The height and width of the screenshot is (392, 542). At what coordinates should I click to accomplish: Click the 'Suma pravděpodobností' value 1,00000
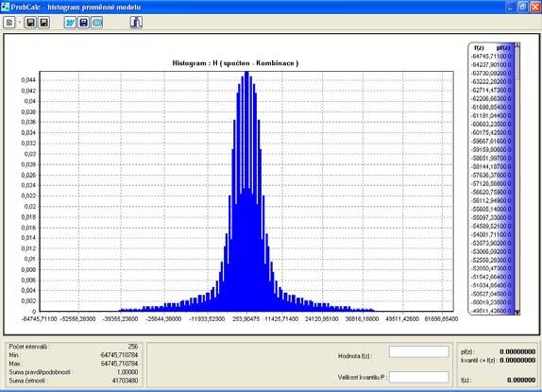point(127,372)
